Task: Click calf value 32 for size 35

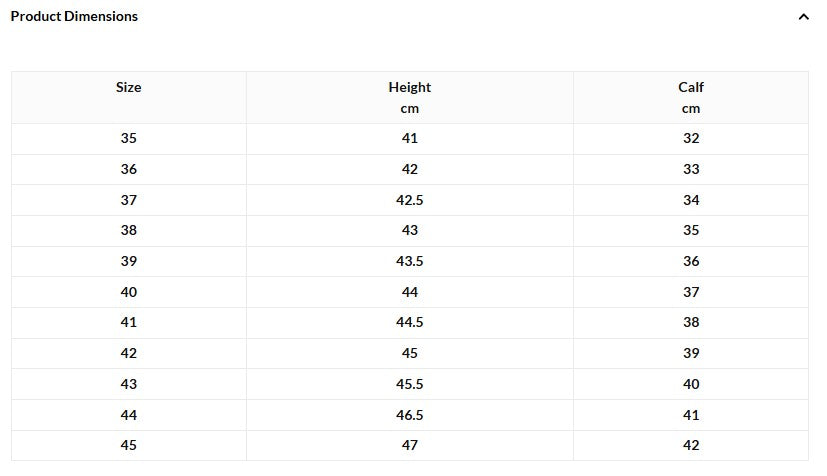Action: [x=691, y=139]
